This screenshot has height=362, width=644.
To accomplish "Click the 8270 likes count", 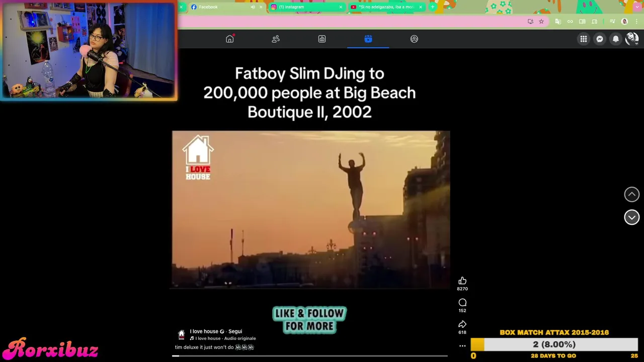I will coord(462,289).
